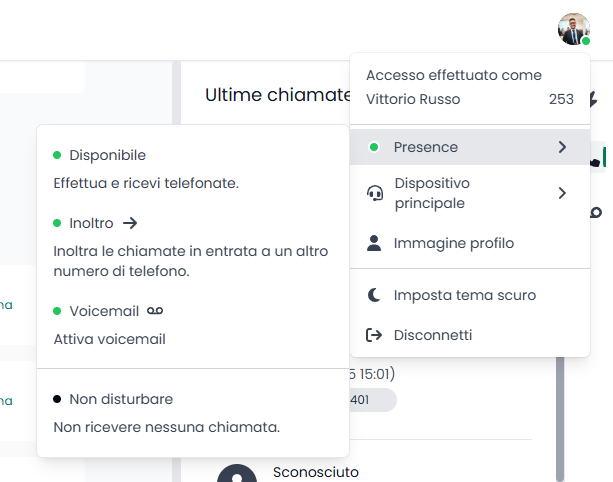Open the Inoltro call forwarding option
Image resolution: width=613 pixels, height=482 pixels.
coord(91,223)
